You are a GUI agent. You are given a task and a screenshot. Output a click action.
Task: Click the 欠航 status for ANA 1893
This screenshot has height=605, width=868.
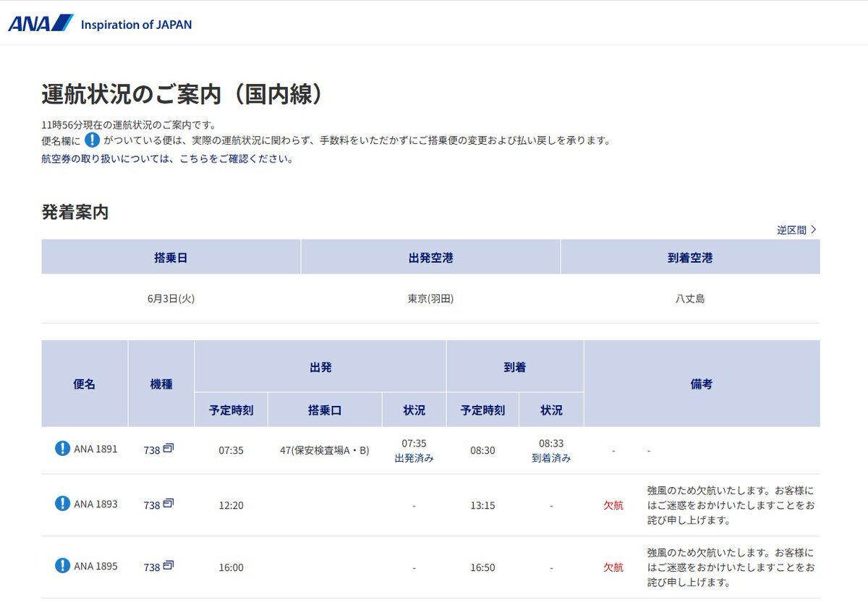click(613, 505)
